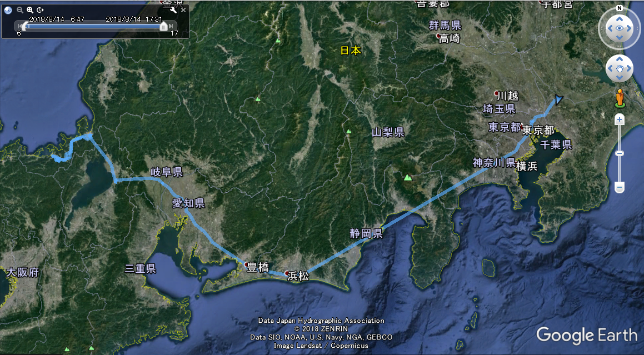Screen dimensions: 644x355
Task: Grab the time slider start handle
Action: 24,27
